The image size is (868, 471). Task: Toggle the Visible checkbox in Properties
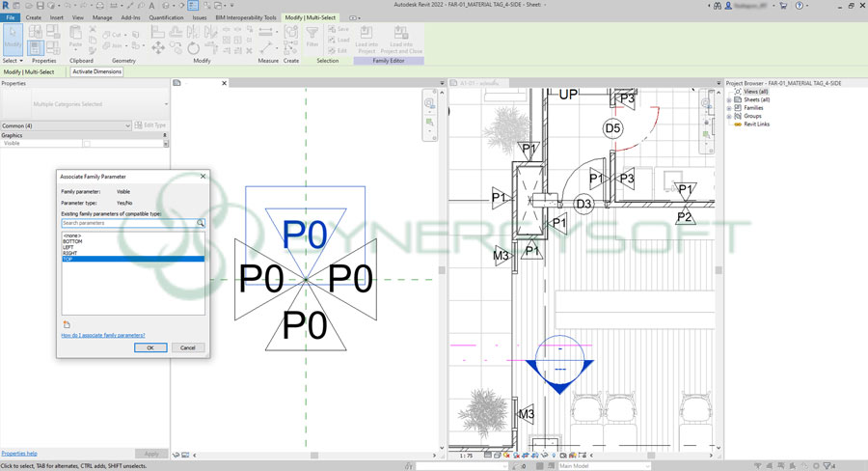(87, 144)
